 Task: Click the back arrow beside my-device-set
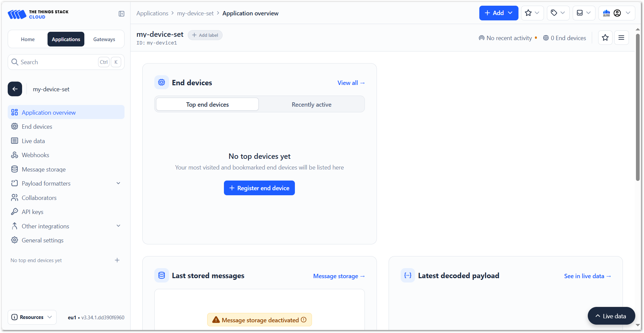coord(15,89)
